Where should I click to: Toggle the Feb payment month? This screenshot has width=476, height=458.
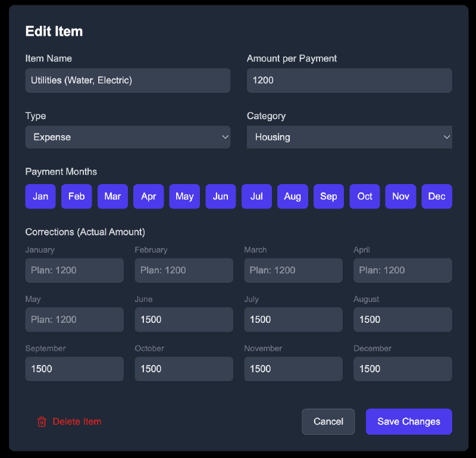[76, 196]
